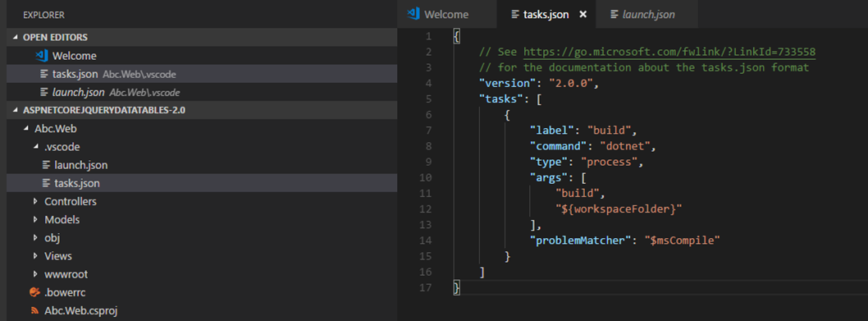
Task: Open the .bowerrc file
Action: [x=202, y=292]
